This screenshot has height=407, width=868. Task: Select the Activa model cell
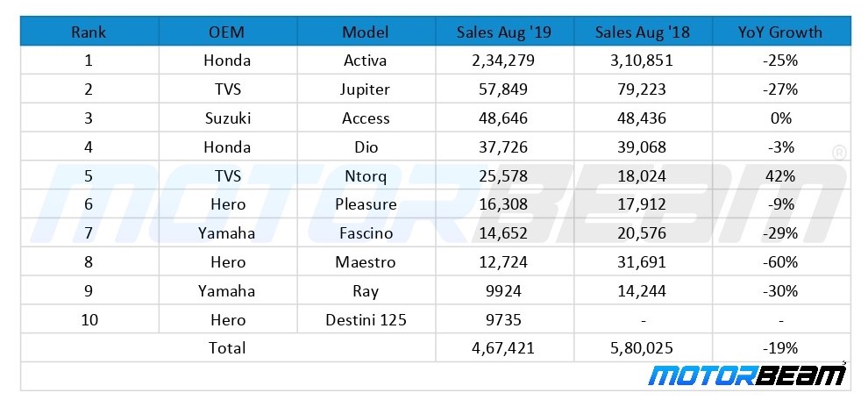point(366,61)
